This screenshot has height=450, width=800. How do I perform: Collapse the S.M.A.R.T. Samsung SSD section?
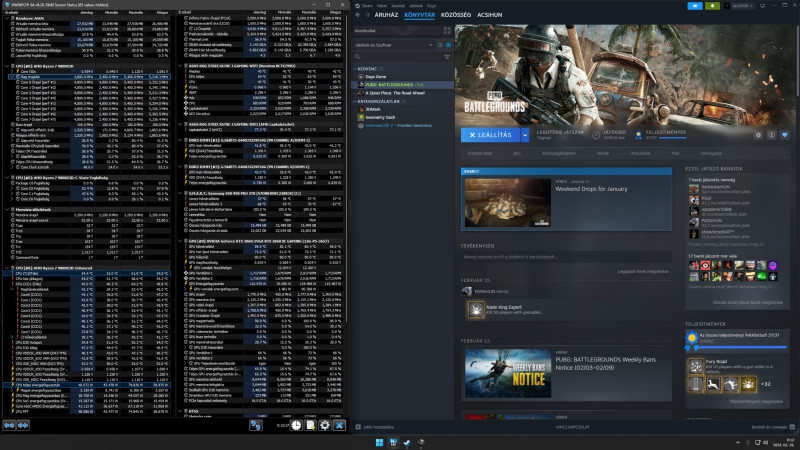coord(181,193)
